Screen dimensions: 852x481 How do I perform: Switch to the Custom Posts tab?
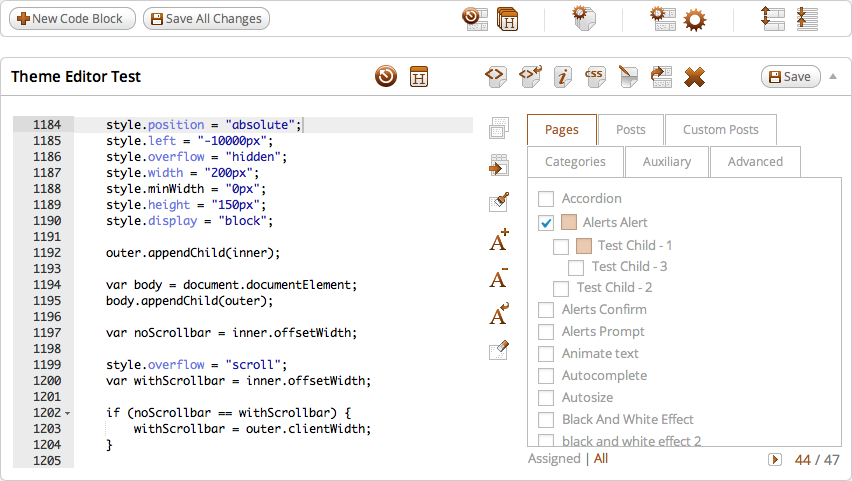[720, 130]
